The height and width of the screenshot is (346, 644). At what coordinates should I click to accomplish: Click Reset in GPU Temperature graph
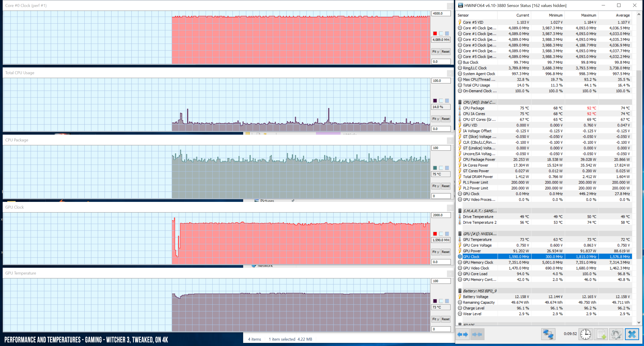pyautogui.click(x=446, y=319)
